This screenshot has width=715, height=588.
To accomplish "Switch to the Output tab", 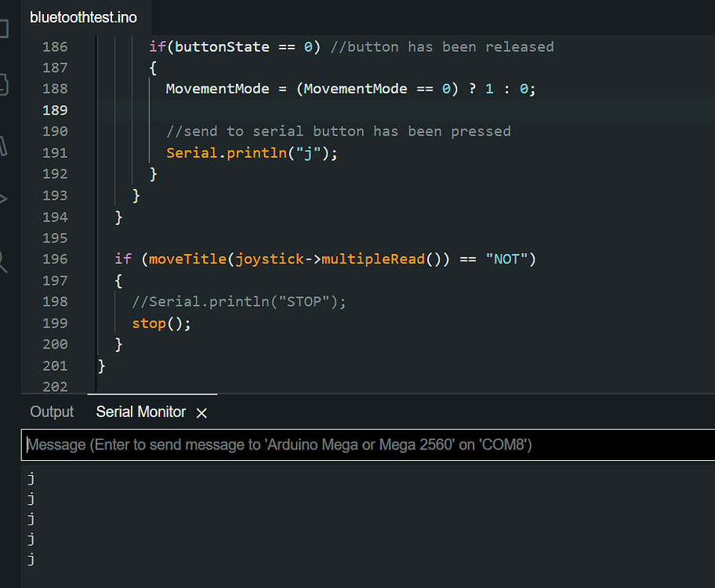I will click(52, 412).
